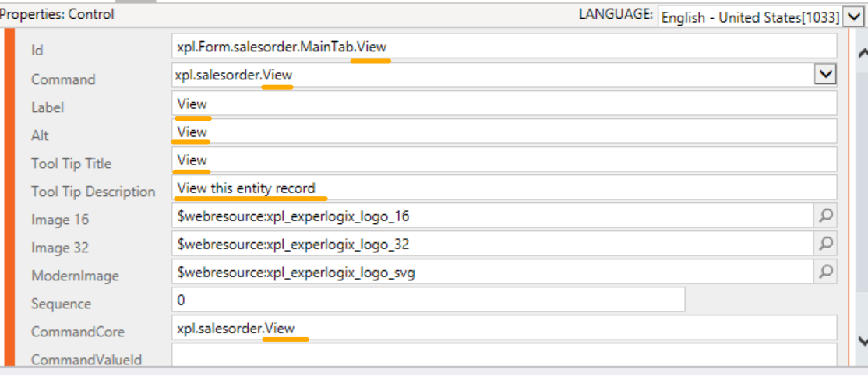Click the Id input field

504,46
